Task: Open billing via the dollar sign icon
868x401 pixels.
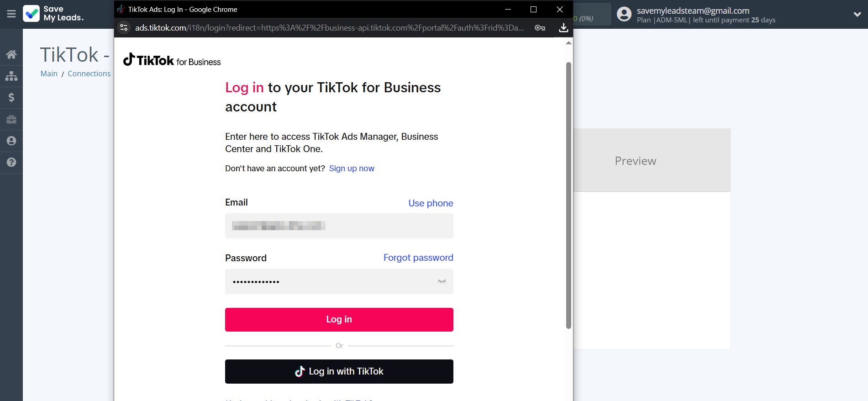Action: [x=11, y=97]
